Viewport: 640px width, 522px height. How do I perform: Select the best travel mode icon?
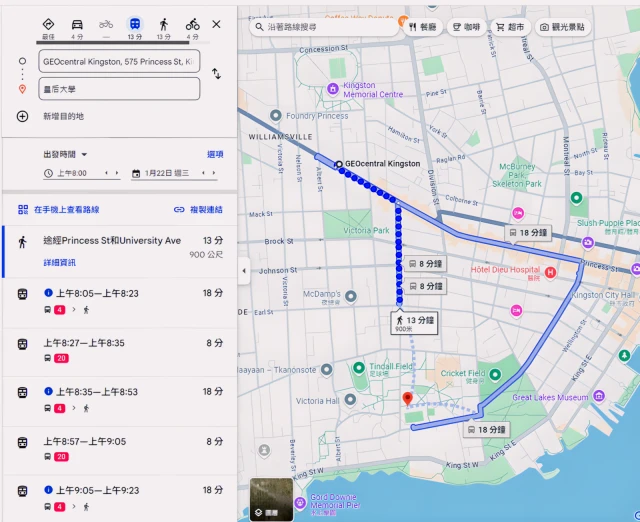point(48,29)
